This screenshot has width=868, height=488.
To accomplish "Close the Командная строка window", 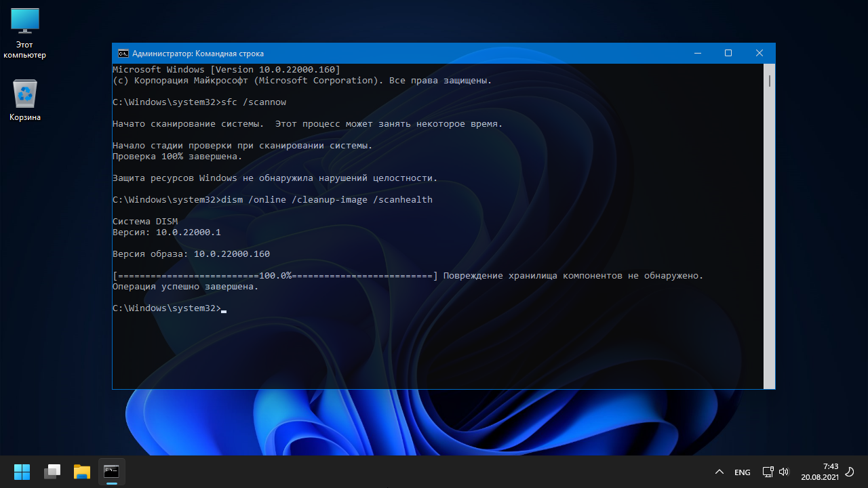I will 759,54.
